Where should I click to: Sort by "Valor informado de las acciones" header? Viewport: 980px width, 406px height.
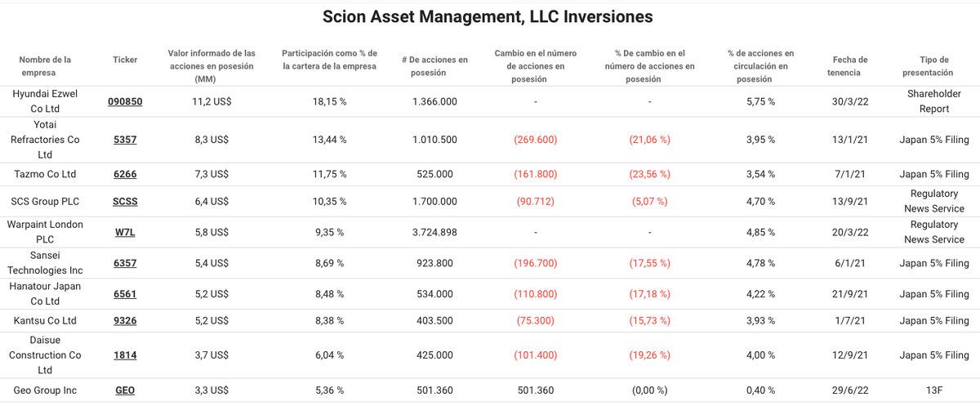(x=211, y=65)
